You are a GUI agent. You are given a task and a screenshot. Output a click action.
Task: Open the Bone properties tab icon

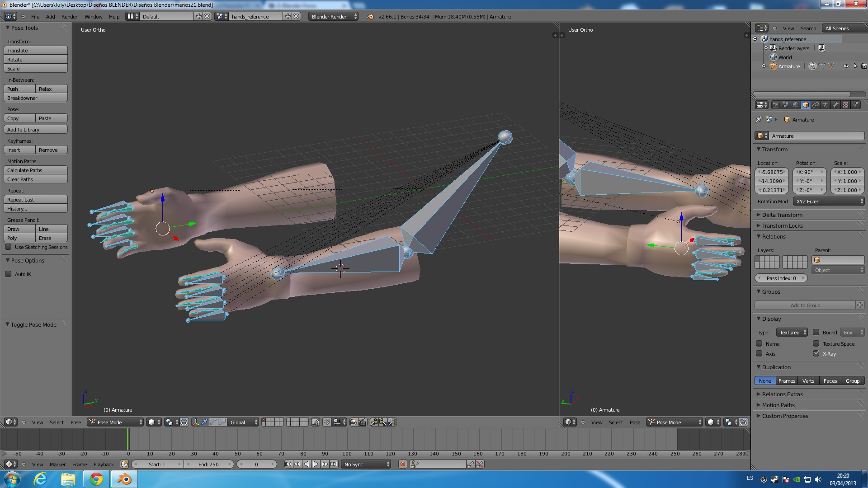tap(835, 105)
